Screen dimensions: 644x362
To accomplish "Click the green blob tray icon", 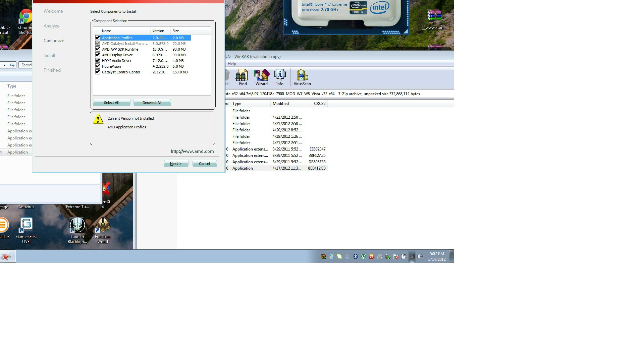I will [339, 256].
